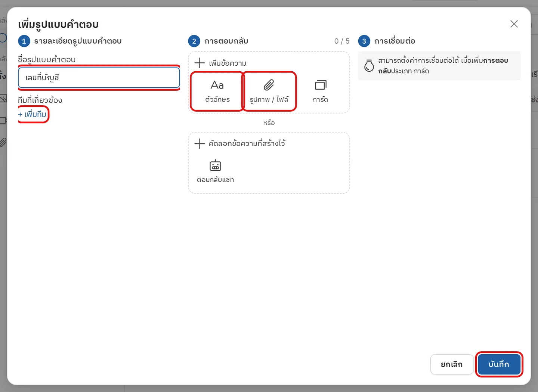Click the ทีมที่เกี่ยวข้อง label

click(40, 100)
